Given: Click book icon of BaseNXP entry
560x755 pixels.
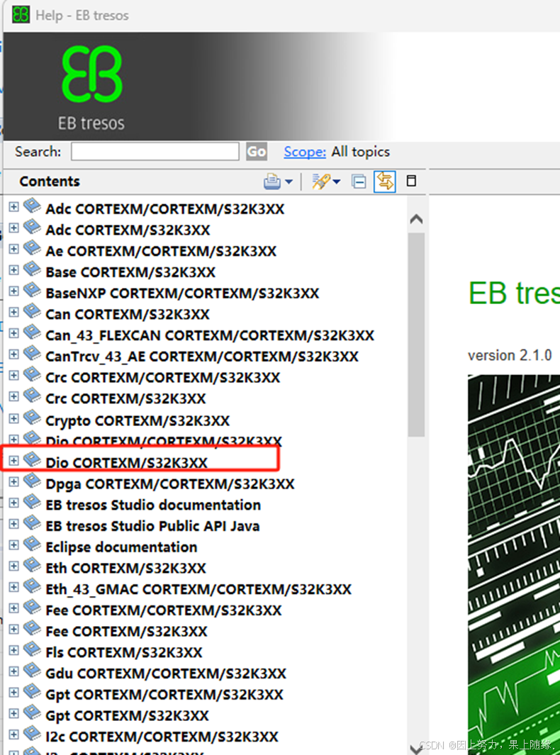Looking at the screenshot, I should (x=33, y=290).
